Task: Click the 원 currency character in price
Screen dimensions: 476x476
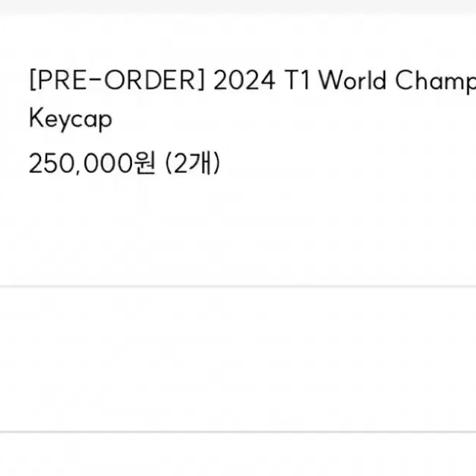Action: (145, 163)
